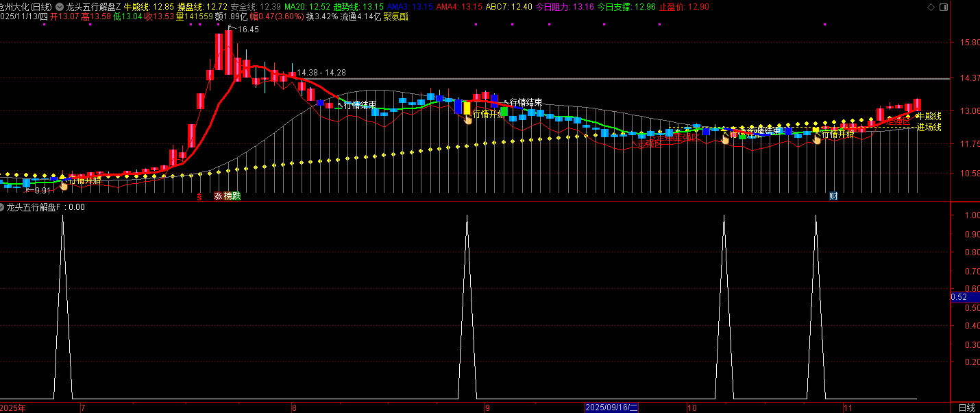The width and height of the screenshot is (980, 413).
Task: Click the 16.45 high price label
Action: [248, 29]
